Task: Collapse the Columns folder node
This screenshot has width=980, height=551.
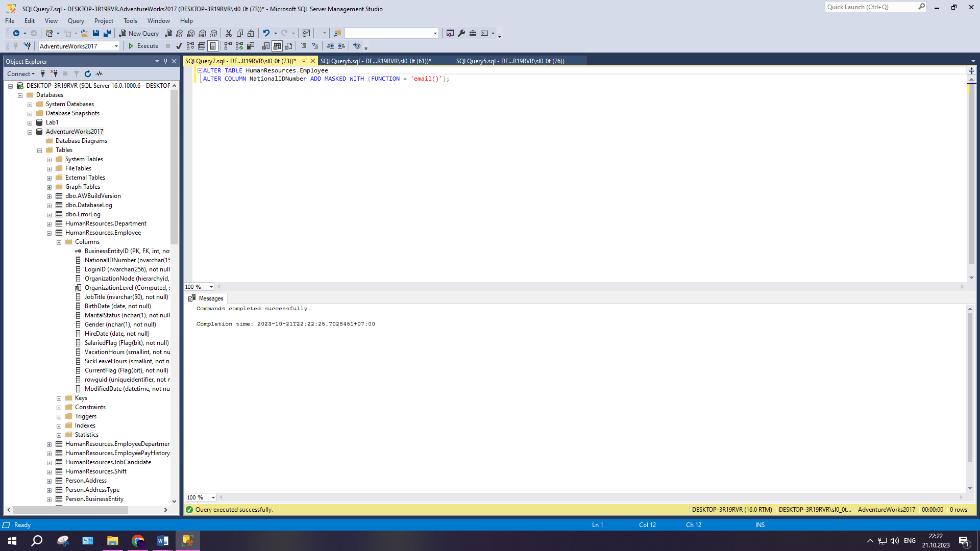Action: pos(59,242)
